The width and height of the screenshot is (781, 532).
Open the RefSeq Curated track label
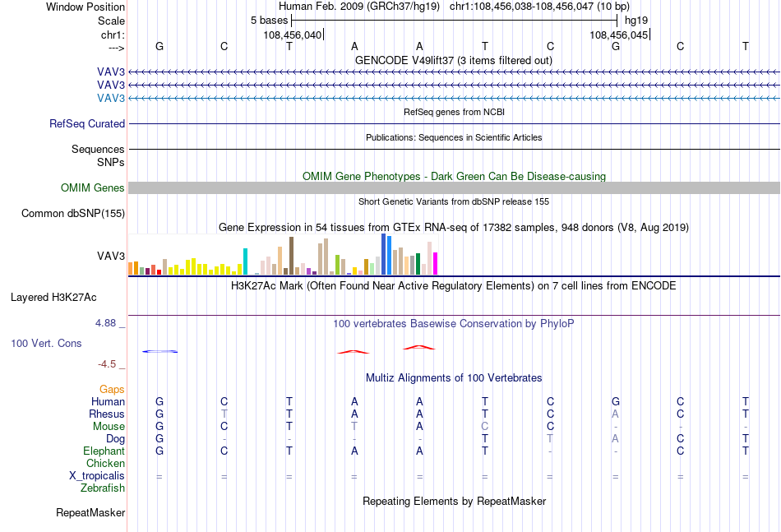coord(86,123)
